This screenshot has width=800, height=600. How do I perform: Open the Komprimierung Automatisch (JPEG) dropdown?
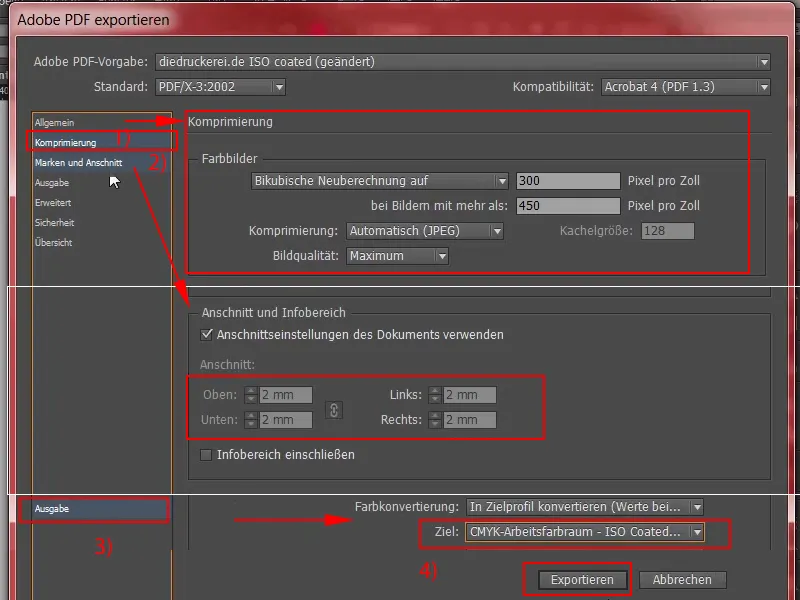[424, 231]
